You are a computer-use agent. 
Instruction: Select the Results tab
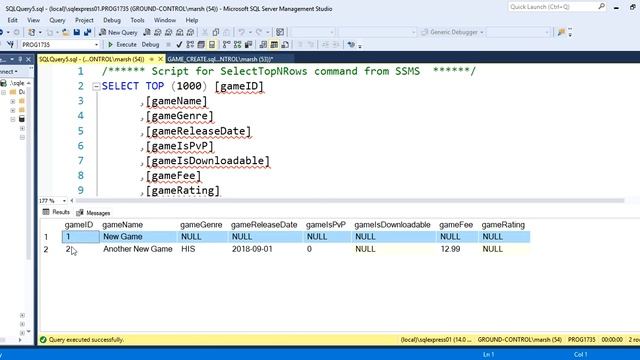coord(56,212)
